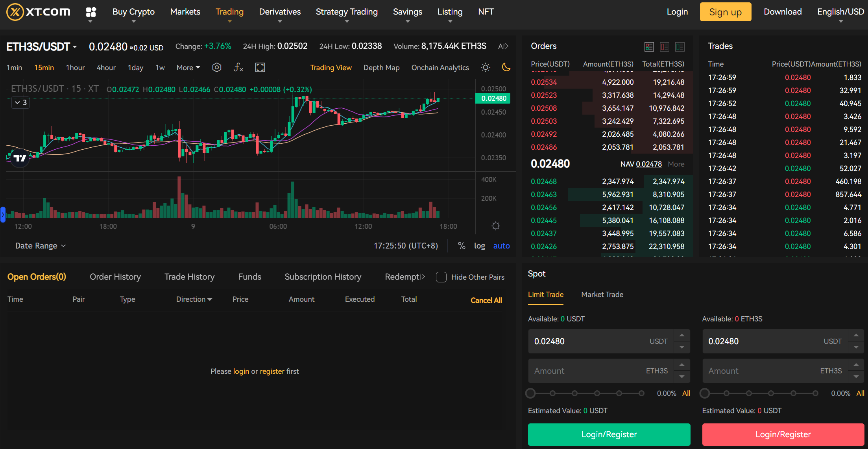Switch order book to sell-only view
This screenshot has height=449, width=868.
[665, 46]
